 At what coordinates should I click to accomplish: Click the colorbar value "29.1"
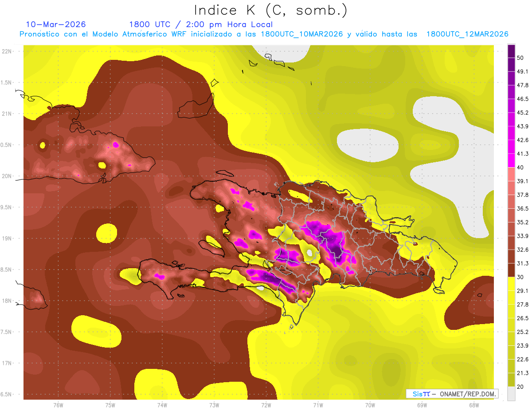point(522,290)
